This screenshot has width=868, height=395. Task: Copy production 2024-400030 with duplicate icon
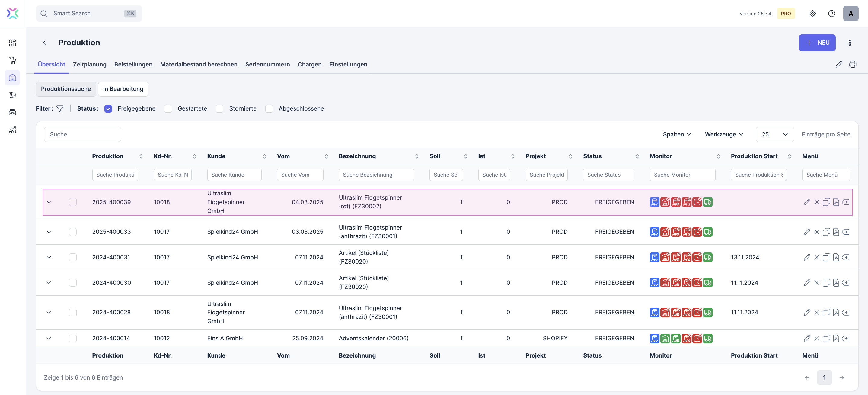coord(826,283)
